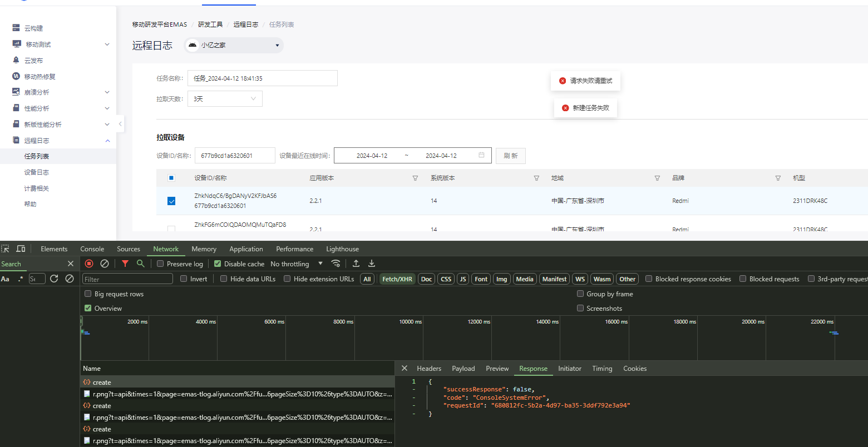Select the WS filter
868x447 pixels.
580,279
